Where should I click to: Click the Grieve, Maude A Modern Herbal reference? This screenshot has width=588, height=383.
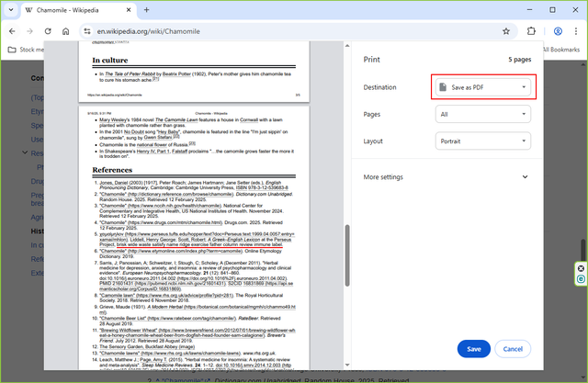coord(198,310)
